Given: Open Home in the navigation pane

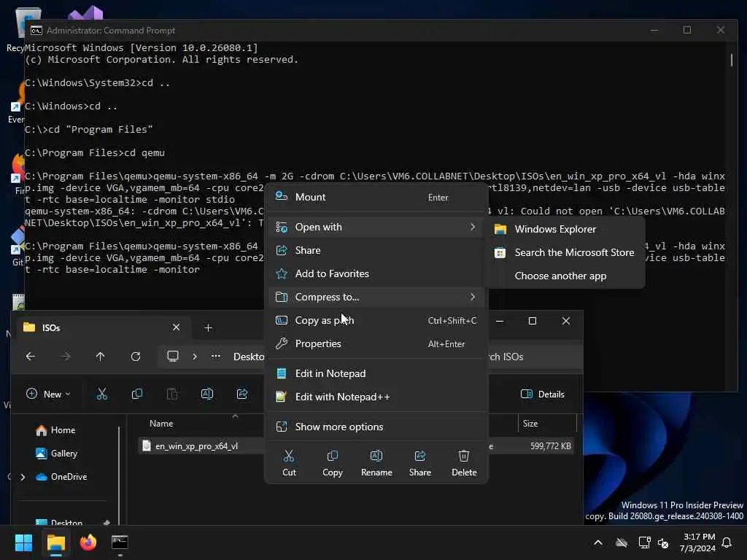Looking at the screenshot, I should click(55, 430).
